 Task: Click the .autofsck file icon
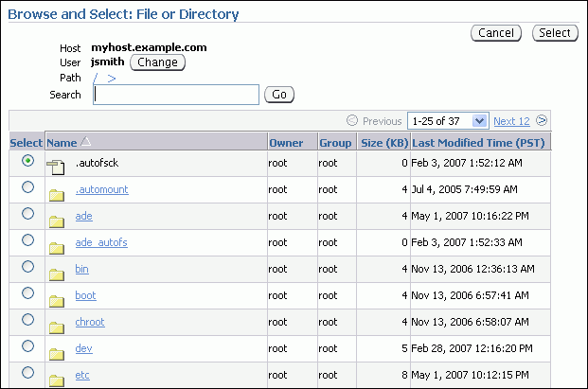pos(57,167)
